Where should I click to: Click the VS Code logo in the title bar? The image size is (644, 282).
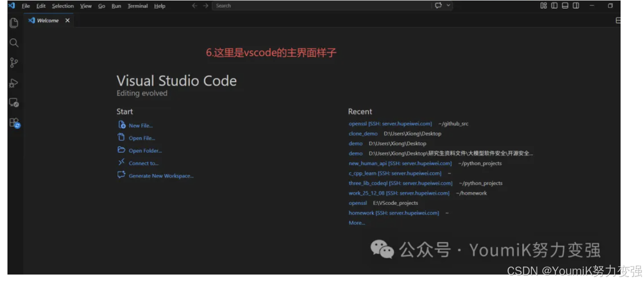11,6
